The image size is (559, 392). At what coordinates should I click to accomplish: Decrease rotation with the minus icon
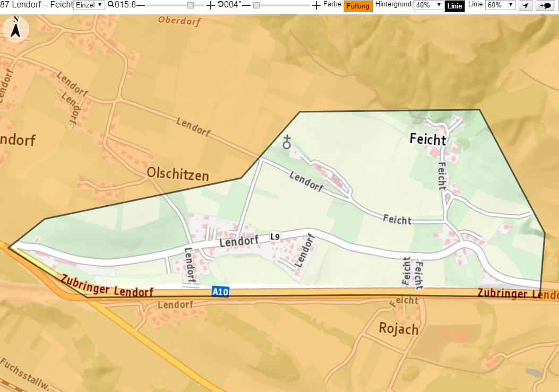[x=246, y=5]
